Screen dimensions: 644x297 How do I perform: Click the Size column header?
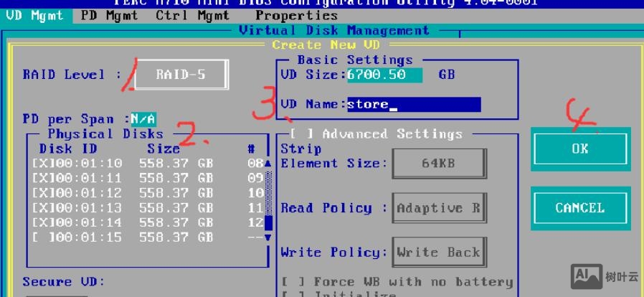[x=164, y=148]
